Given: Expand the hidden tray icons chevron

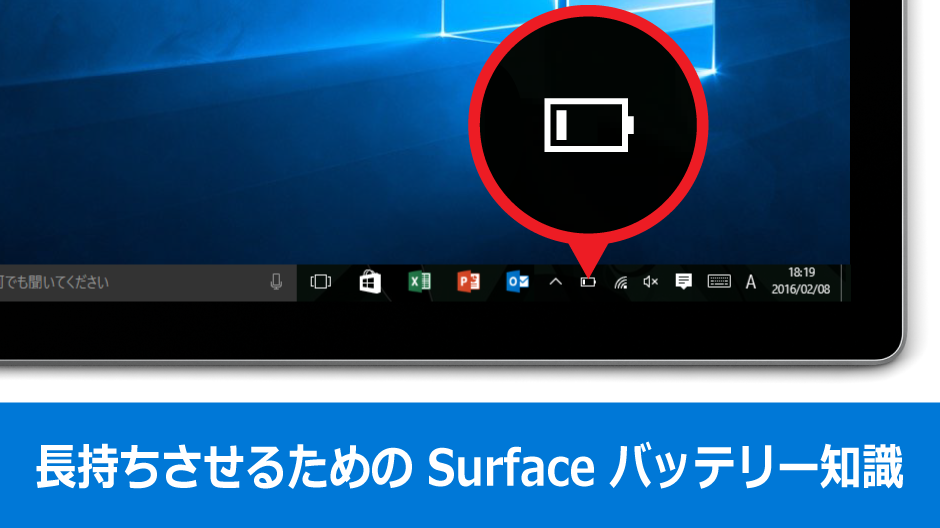Looking at the screenshot, I should coord(556,281).
